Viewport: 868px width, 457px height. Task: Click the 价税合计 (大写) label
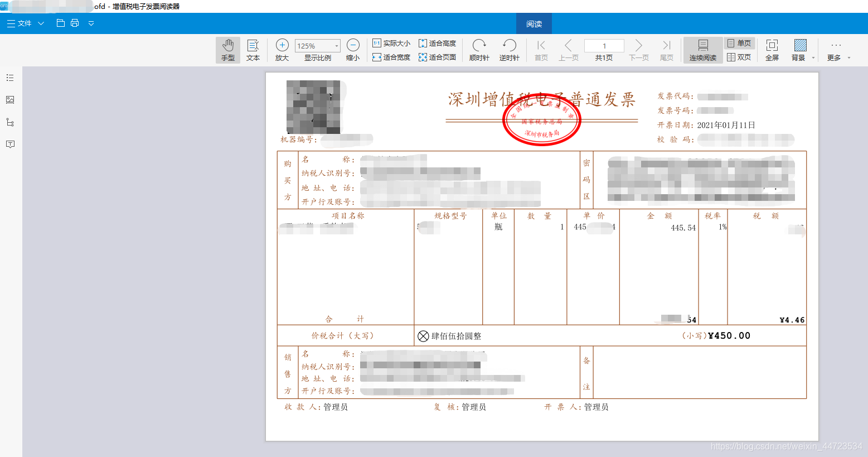[343, 335]
